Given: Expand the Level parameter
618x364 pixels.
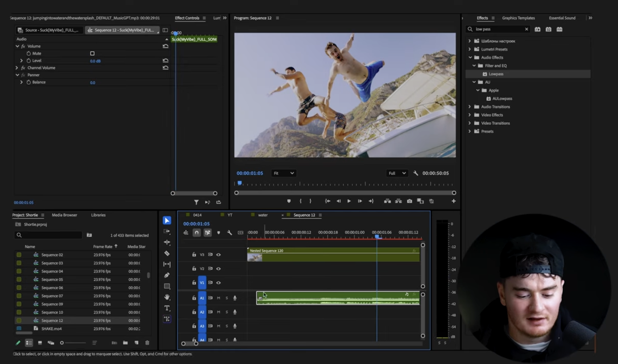Looking at the screenshot, I should tap(21, 60).
